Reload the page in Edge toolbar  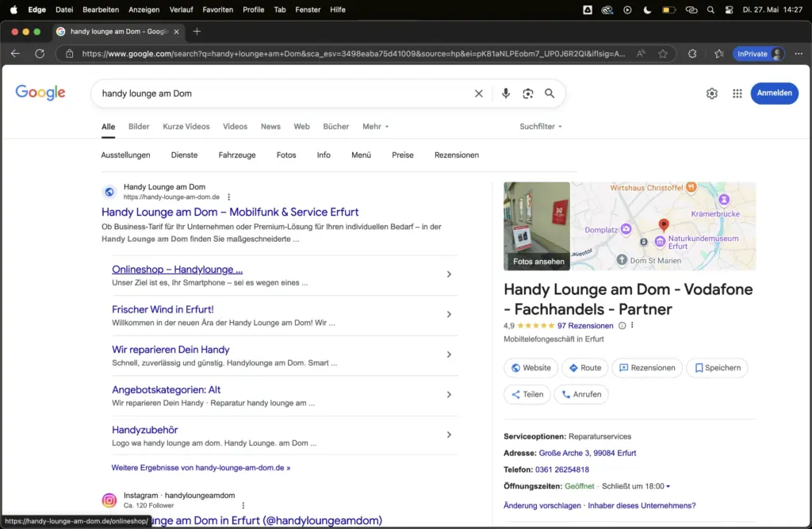pos(40,54)
